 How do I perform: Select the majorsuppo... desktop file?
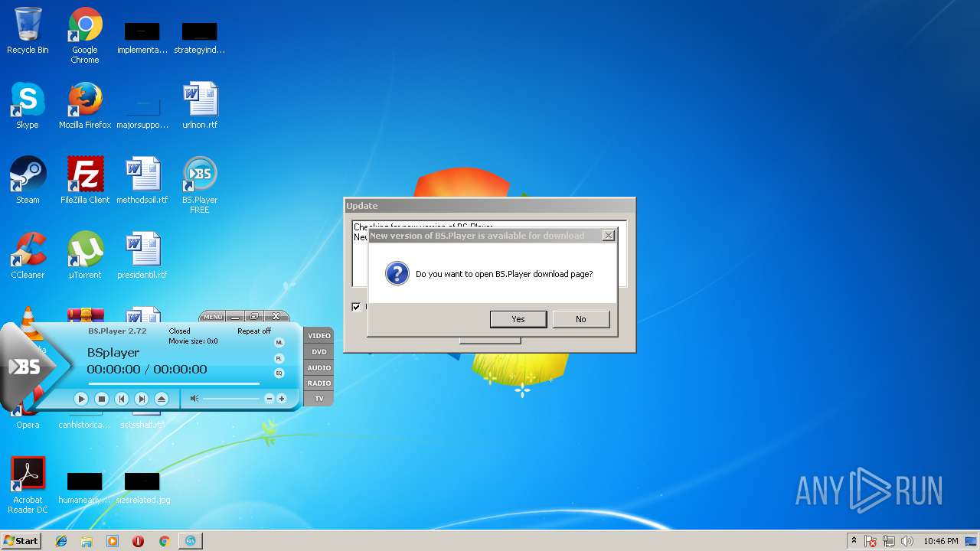[142, 113]
